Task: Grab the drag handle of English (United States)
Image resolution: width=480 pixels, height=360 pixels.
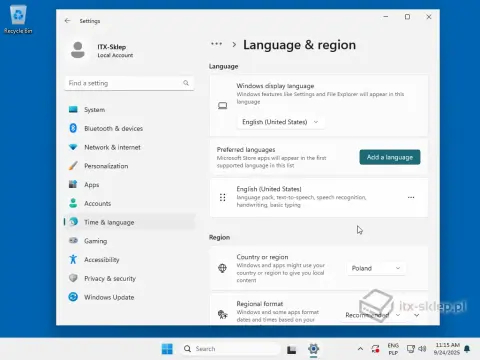Action: (223, 197)
